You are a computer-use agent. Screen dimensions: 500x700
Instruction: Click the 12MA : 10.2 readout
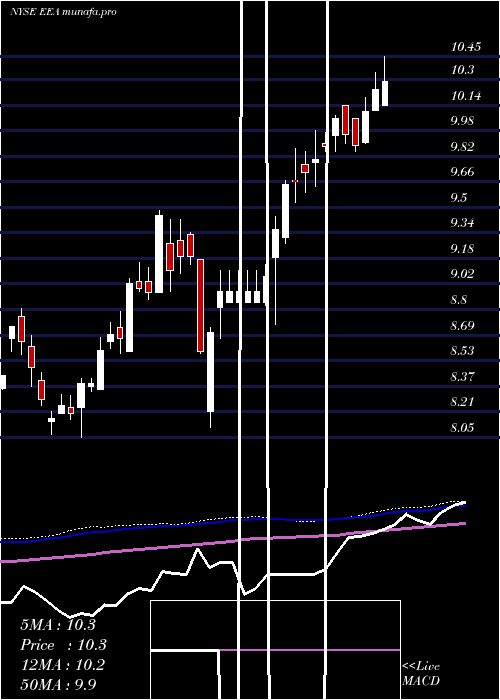point(62,665)
